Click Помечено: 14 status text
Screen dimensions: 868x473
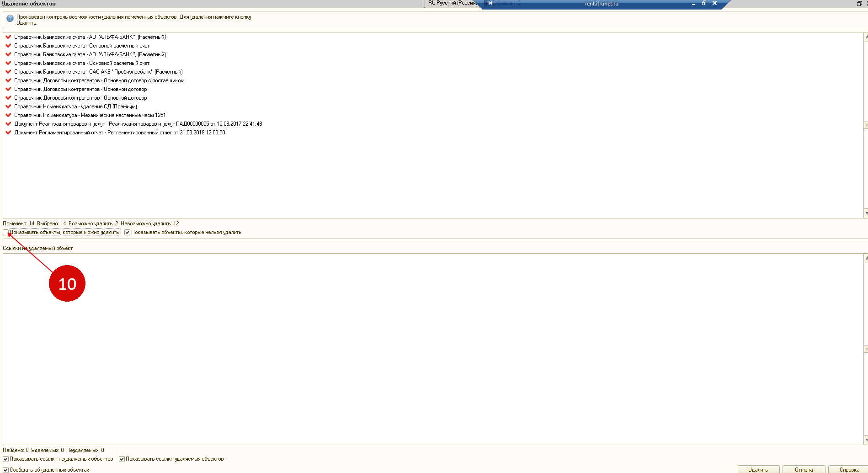click(x=19, y=223)
